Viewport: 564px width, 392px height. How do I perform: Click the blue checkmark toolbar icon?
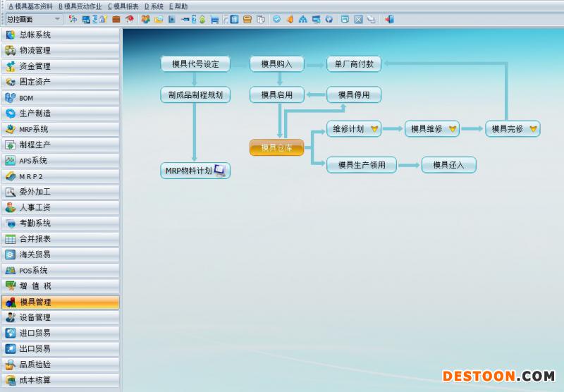[276, 19]
